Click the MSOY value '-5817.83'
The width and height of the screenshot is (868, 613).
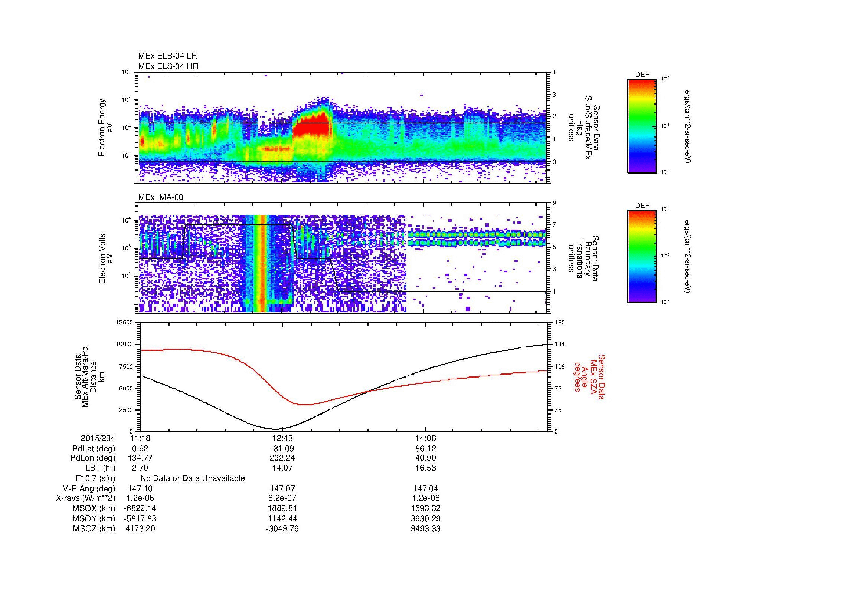140,518
